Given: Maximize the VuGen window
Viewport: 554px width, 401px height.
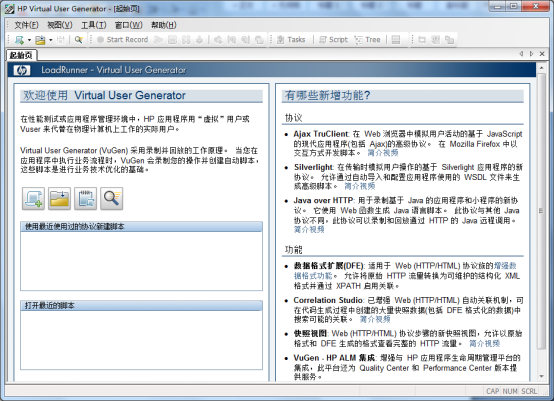Looking at the screenshot, I should 514,6.
